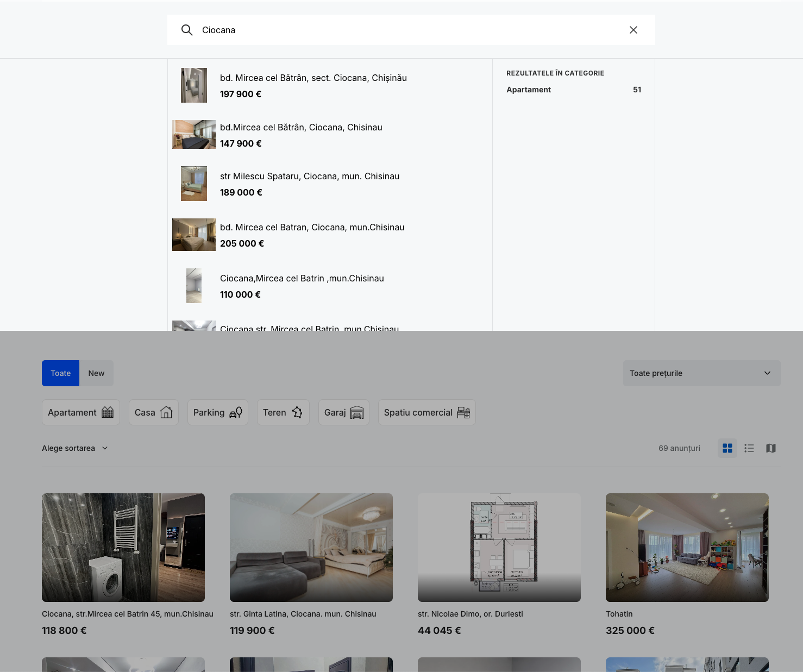The width and height of the screenshot is (803, 672).
Task: Open bd. Mircea cel Bătrân, sect. Ciocana result
Action: [x=313, y=78]
